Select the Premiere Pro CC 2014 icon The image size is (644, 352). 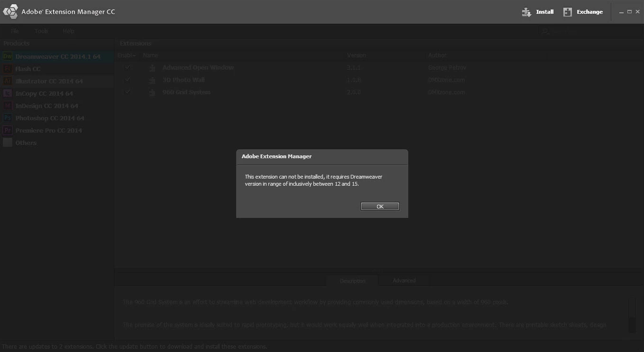[8, 130]
